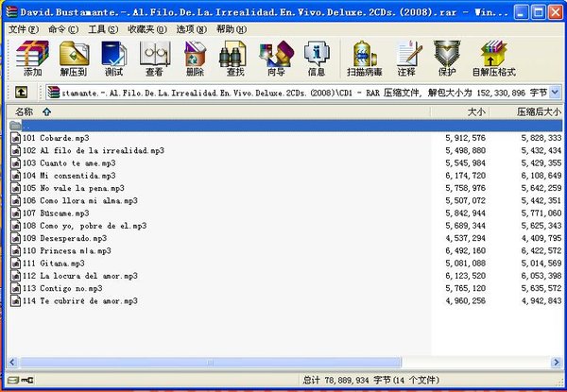The height and width of the screenshot is (392, 567).
Task: Select 105 No vale la pena.mp3
Action: (74, 188)
